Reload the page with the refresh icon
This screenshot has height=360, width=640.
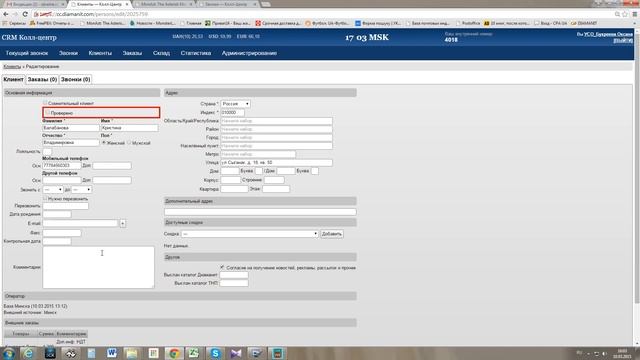click(25, 14)
